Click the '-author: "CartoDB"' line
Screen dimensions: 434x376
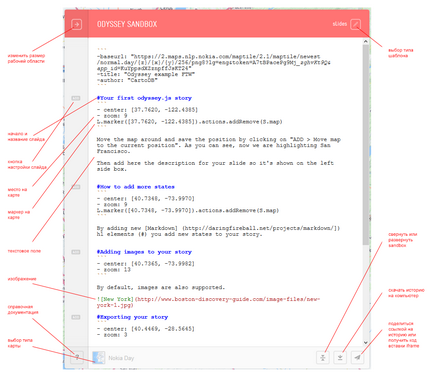(127, 80)
